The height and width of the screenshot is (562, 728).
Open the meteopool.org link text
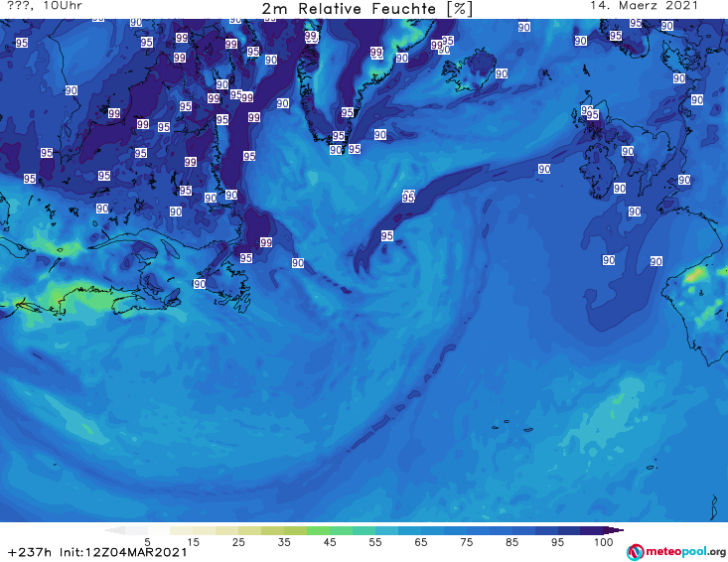(x=685, y=552)
